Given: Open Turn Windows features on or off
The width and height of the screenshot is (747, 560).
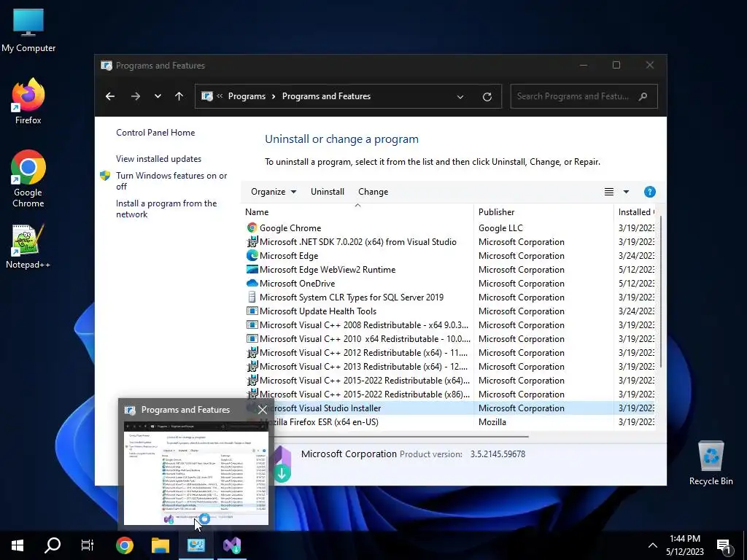Looking at the screenshot, I should tap(171, 181).
